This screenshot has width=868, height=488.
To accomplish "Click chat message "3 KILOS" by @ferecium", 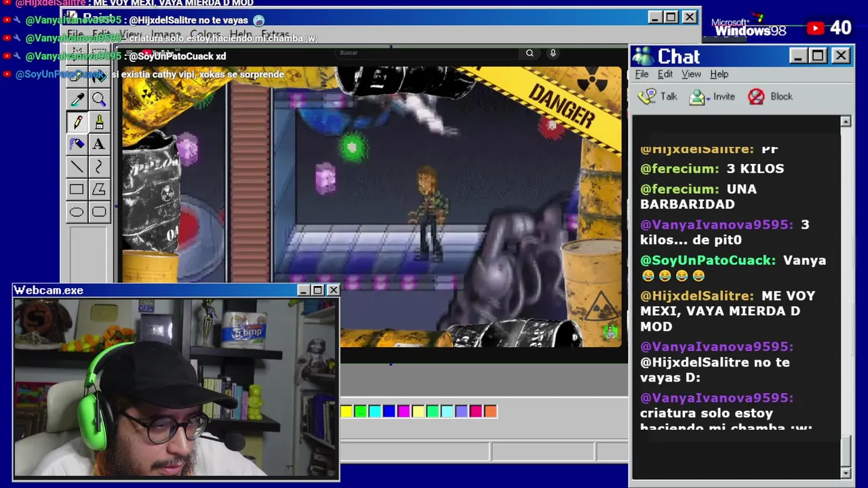I will [x=755, y=168].
